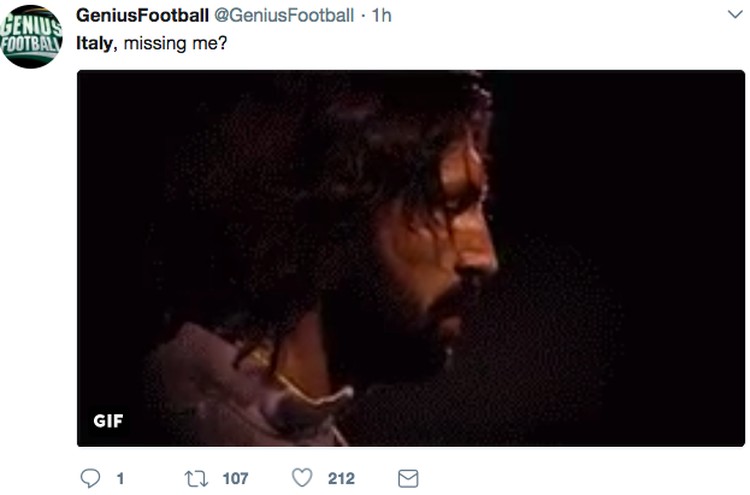Open the tweet via the 1h timestamp
This screenshot has height=495, width=750.
click(382, 15)
